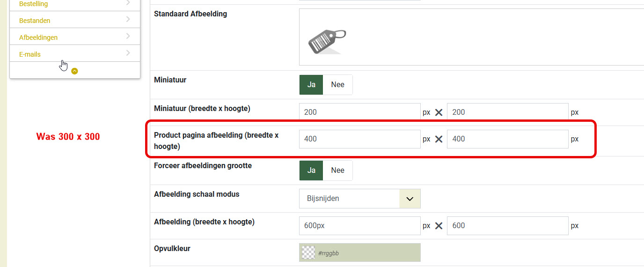Click the dropdown arrow beside Bijsnijden
Viewport: 644px width, 267px height.
[410, 199]
